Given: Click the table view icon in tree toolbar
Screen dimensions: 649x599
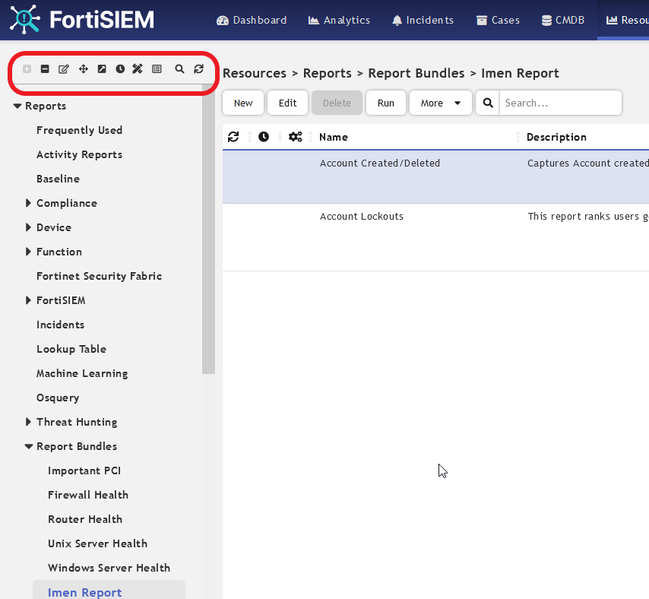Looking at the screenshot, I should tap(157, 69).
